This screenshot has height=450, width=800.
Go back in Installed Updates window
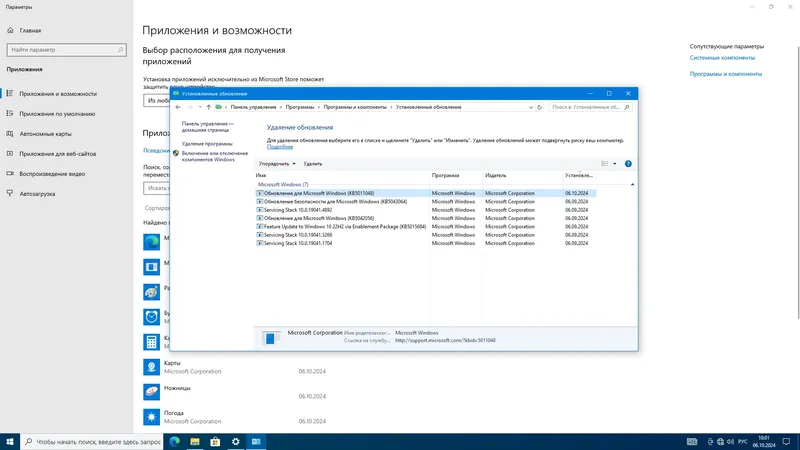click(178, 107)
